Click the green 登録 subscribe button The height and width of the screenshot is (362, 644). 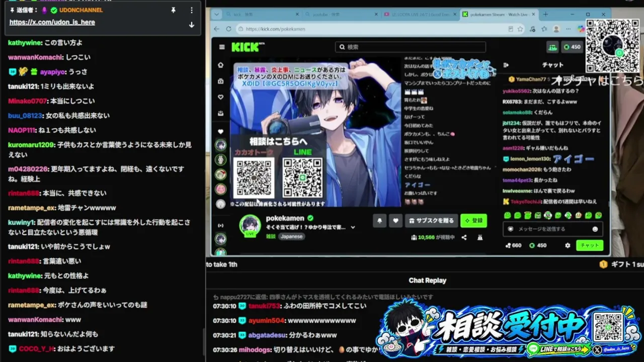click(473, 221)
